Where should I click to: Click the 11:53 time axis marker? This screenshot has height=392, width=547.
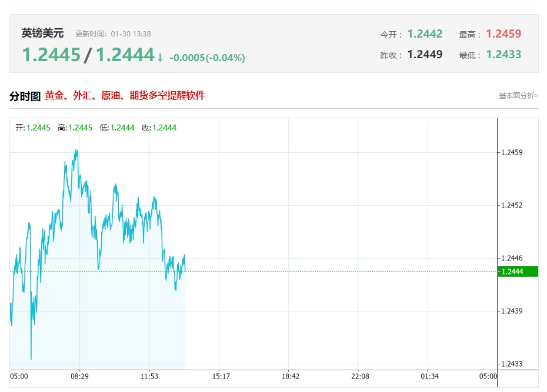pos(149,376)
